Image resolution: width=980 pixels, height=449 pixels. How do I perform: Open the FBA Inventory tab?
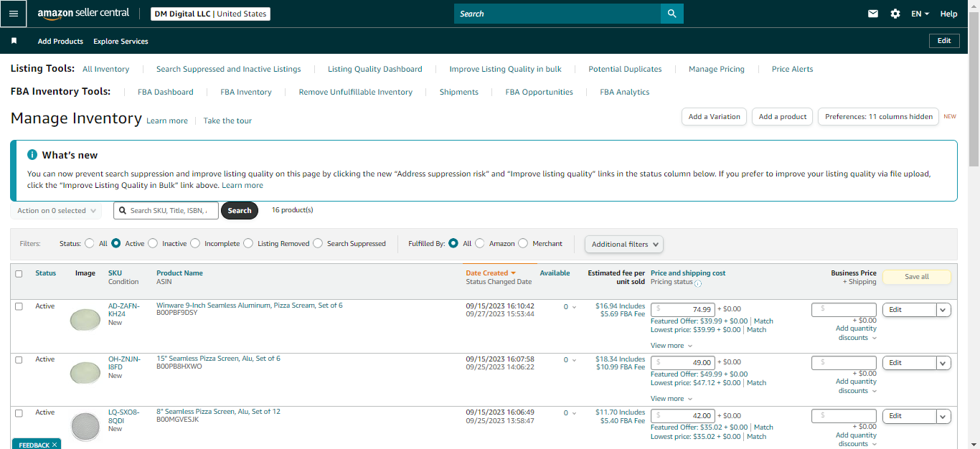coord(246,92)
